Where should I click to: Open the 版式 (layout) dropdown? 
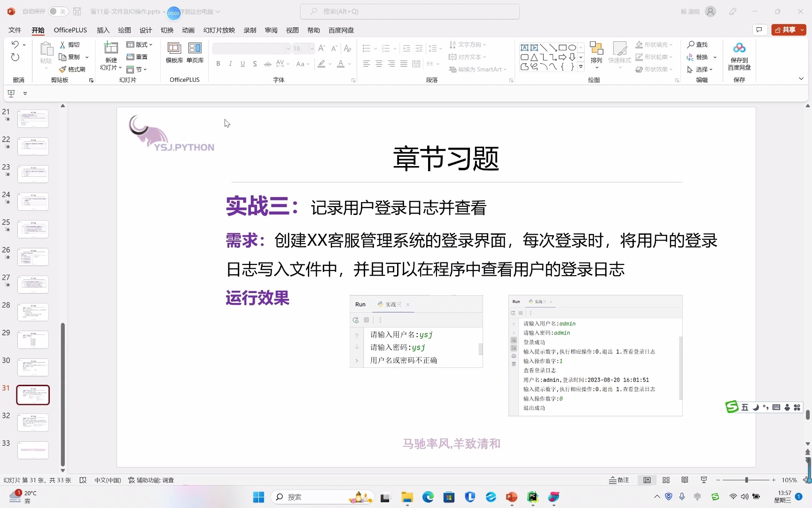[x=139, y=44]
